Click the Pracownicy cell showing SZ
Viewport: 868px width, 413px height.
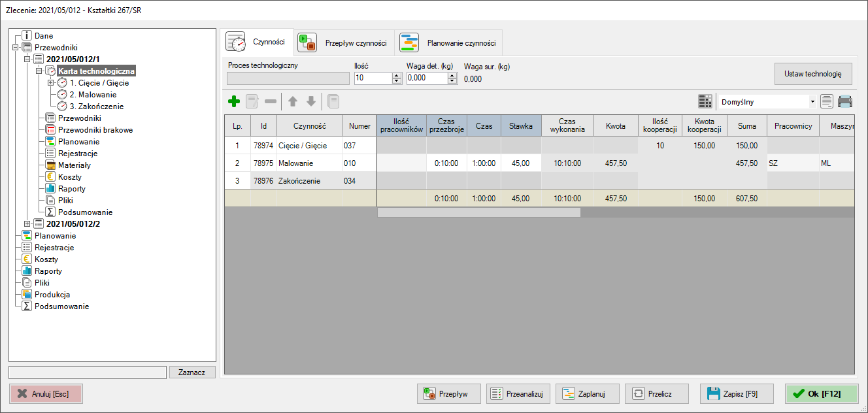click(793, 163)
